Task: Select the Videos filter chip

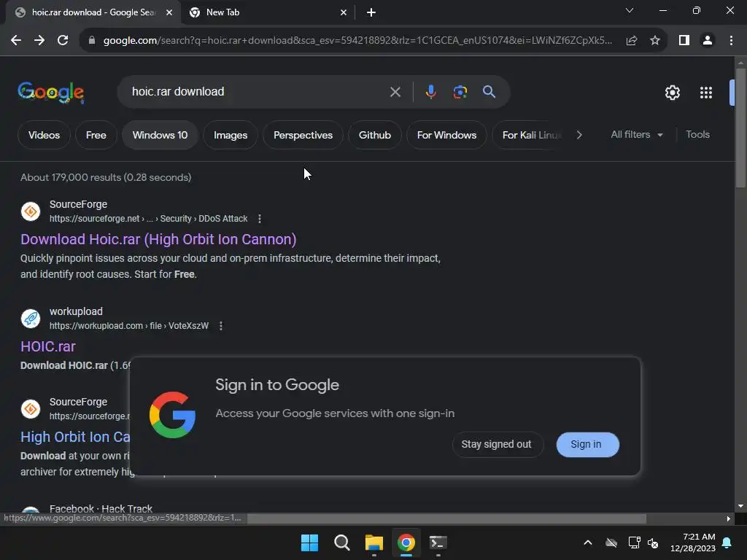Action: coord(44,135)
